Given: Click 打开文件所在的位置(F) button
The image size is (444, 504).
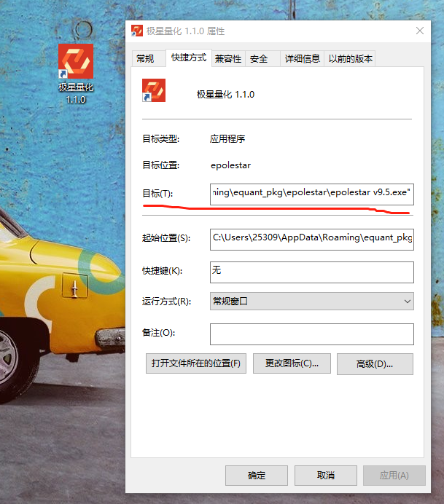Looking at the screenshot, I should point(196,363).
